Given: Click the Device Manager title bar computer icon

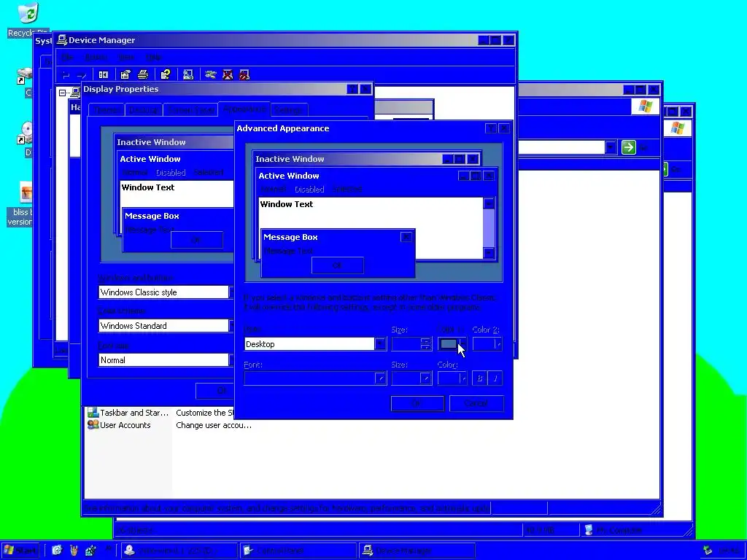Looking at the screenshot, I should (x=61, y=41).
